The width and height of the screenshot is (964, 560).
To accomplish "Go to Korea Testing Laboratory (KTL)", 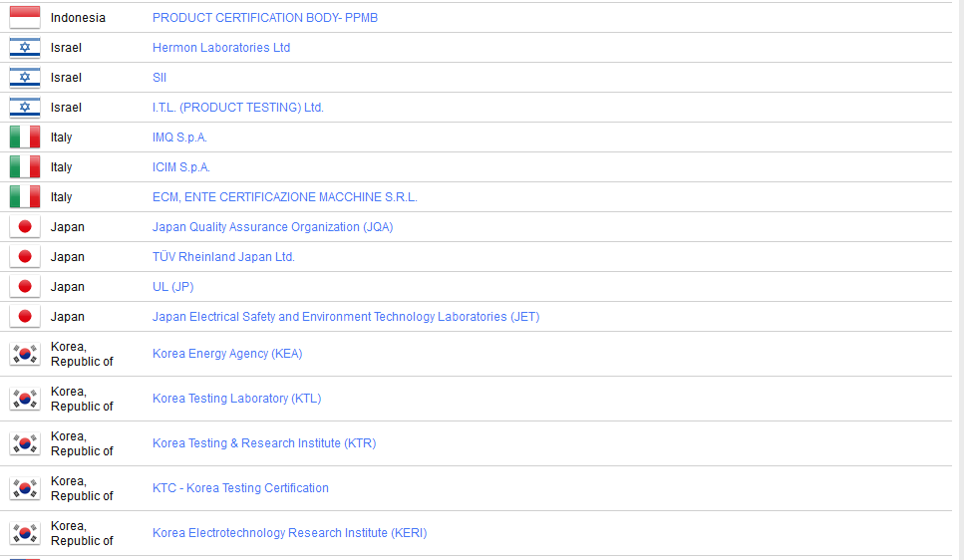I will (x=236, y=399).
